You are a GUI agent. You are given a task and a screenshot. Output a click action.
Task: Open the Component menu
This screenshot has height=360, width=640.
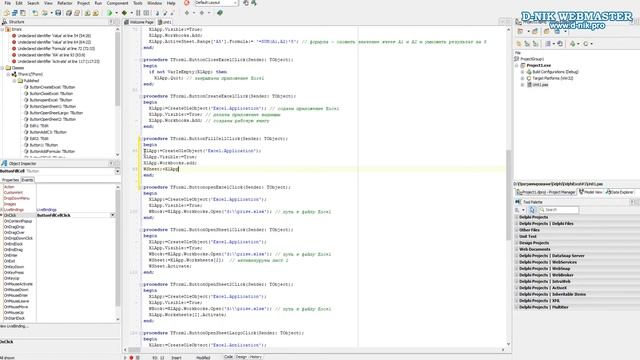click(x=117, y=3)
